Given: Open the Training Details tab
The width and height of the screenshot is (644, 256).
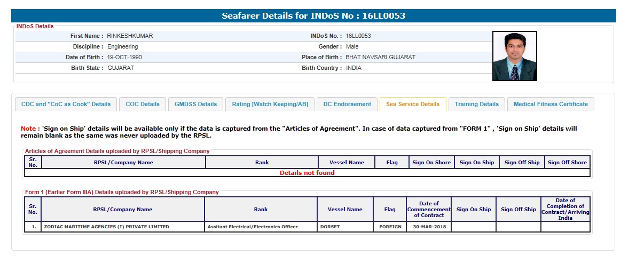Looking at the screenshot, I should point(476,104).
